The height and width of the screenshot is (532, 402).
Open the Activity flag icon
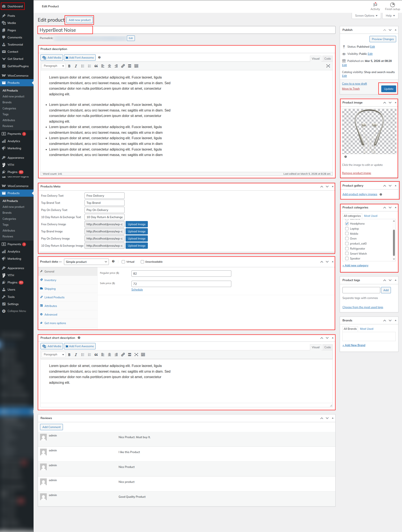[x=375, y=5]
